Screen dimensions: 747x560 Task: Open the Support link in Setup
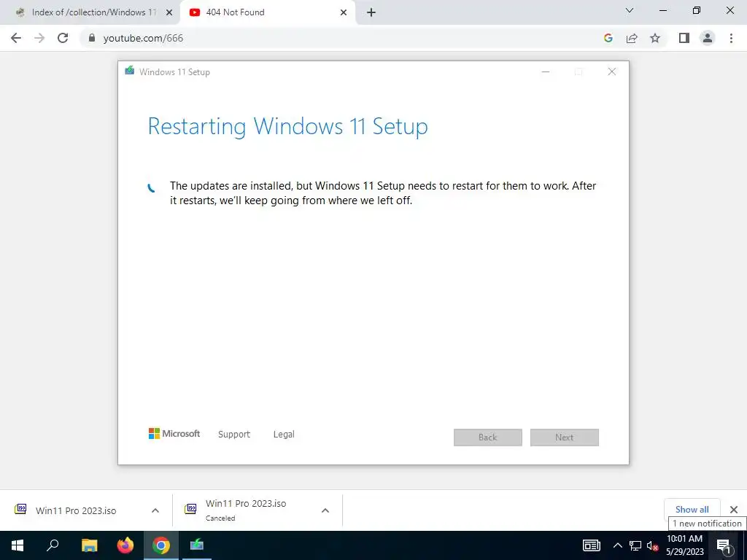click(234, 435)
